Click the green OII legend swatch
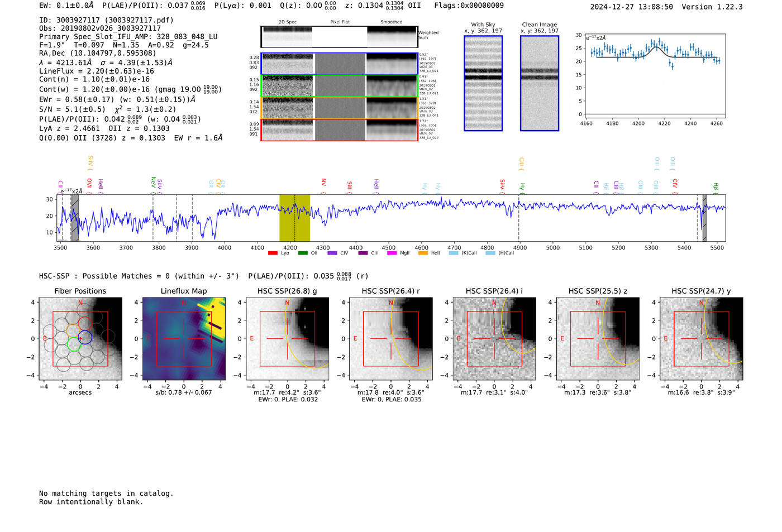The height and width of the screenshot is (532, 782). [x=303, y=253]
